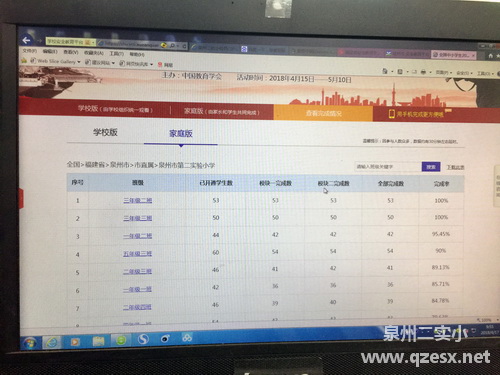Expand the suggested sites favorites dropdown
This screenshot has height=375, width=500.
click(113, 63)
